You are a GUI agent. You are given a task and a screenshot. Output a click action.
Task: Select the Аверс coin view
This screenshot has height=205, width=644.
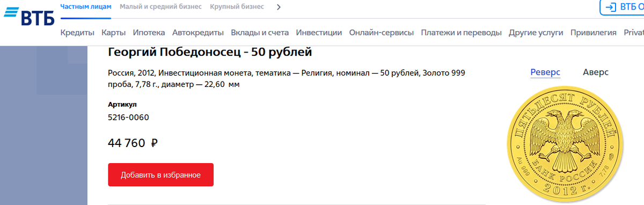click(x=596, y=72)
